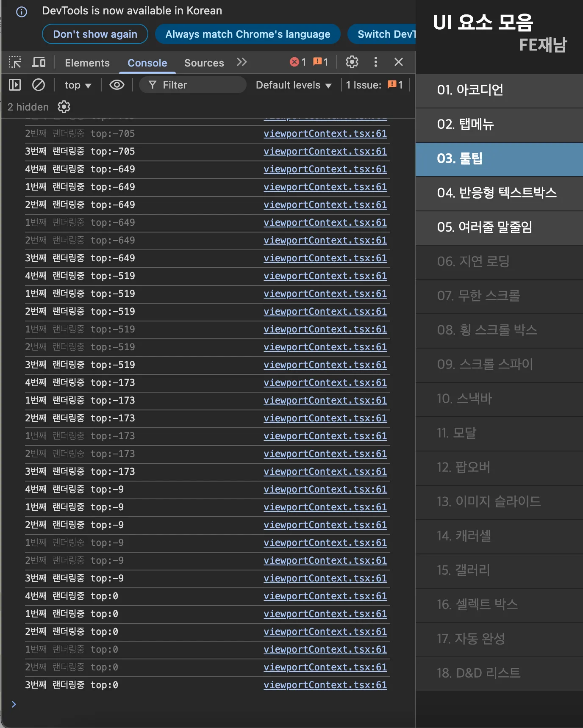583x728 pixels.
Task: Click the Switch DevTools button
Action: (x=382, y=34)
